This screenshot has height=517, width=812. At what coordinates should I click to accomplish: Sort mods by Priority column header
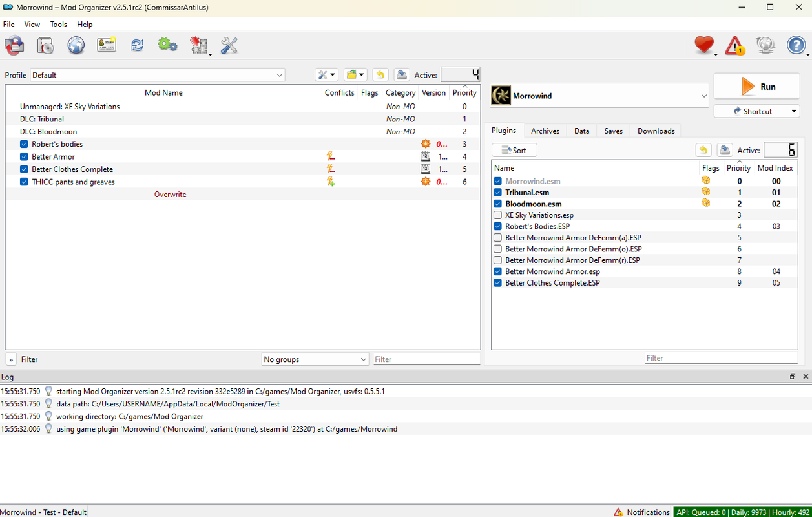(464, 92)
